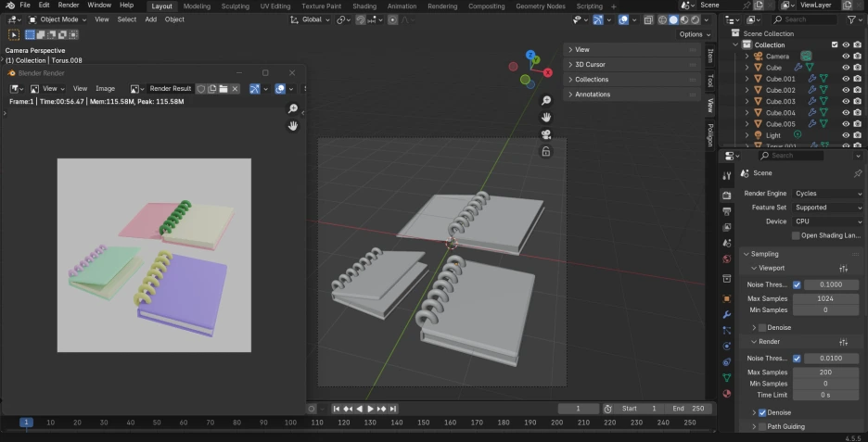Click the End frame field in timeline
The width and height of the screenshot is (868, 442).
pos(689,409)
